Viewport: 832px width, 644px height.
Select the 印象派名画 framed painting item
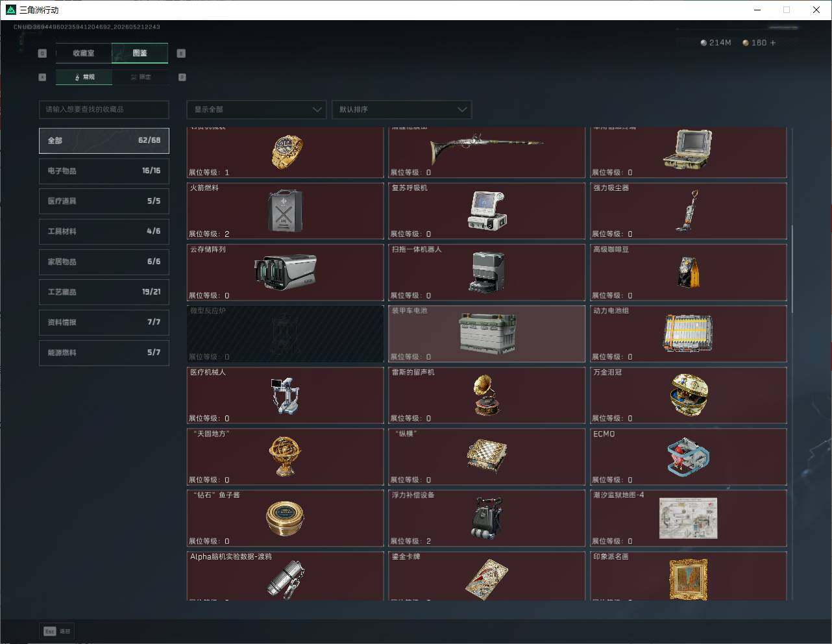click(x=689, y=576)
